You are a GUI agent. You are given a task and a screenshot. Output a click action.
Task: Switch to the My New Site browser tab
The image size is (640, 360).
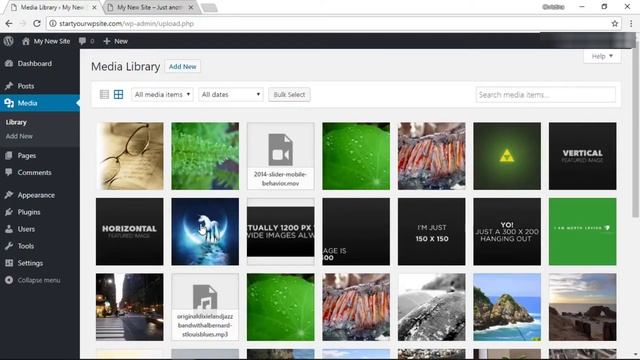pos(149,7)
